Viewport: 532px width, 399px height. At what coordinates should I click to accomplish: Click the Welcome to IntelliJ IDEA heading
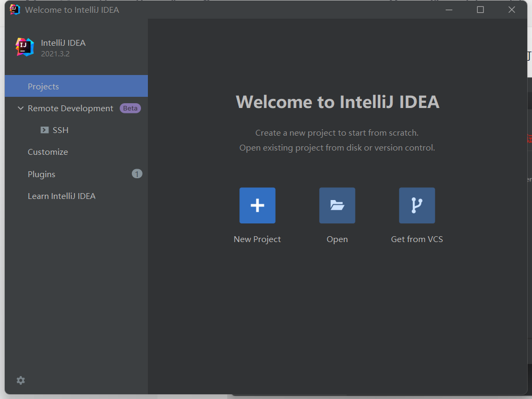coord(338,102)
